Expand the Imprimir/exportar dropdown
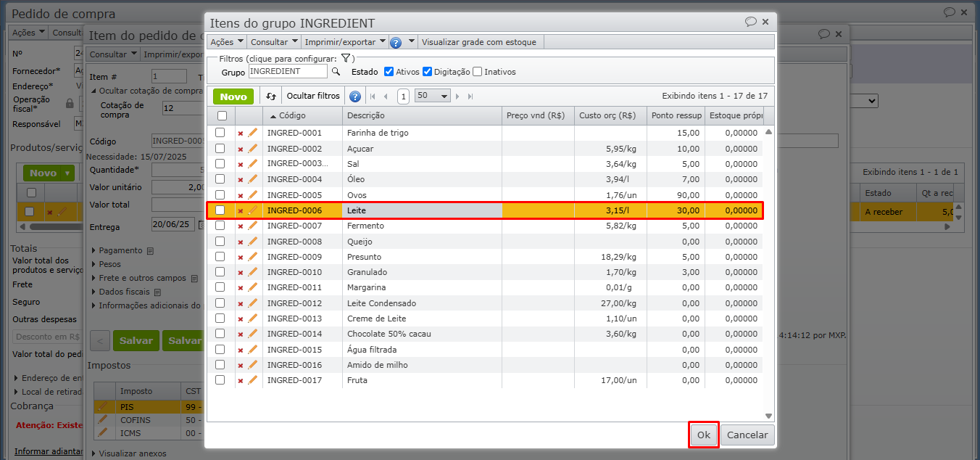This screenshot has height=460, width=980. tap(344, 42)
